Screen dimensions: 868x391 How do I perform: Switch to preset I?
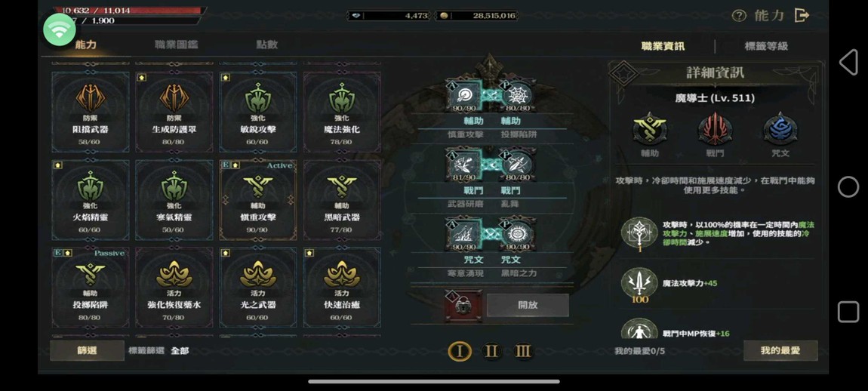point(460,351)
